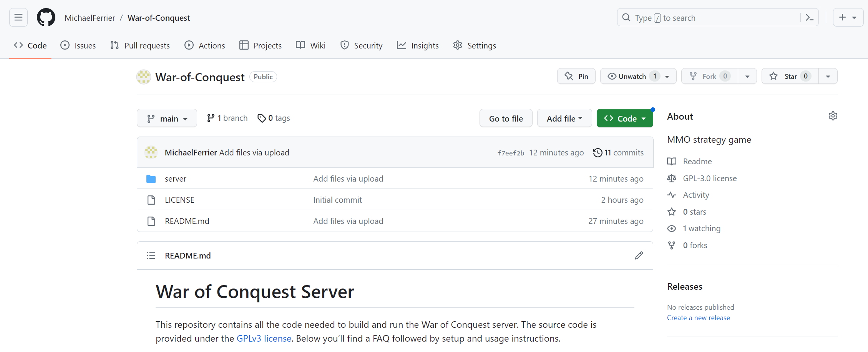
Task: Open the README outline list icon
Action: pos(151,255)
